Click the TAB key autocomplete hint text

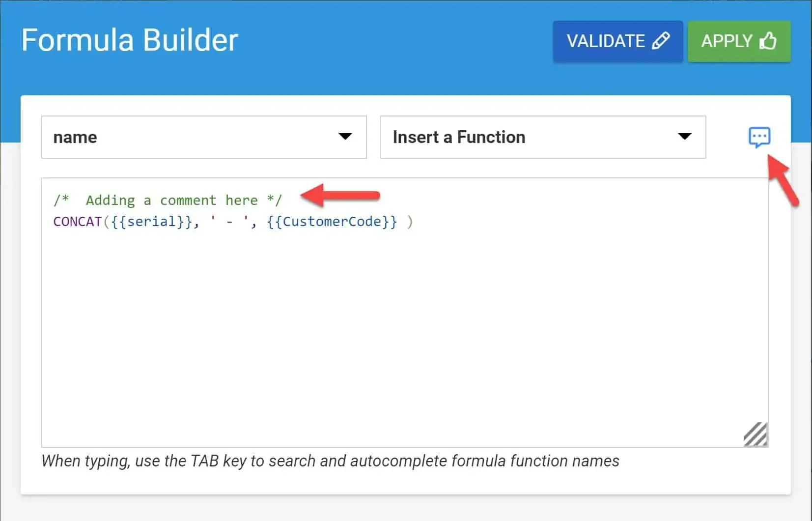330,461
